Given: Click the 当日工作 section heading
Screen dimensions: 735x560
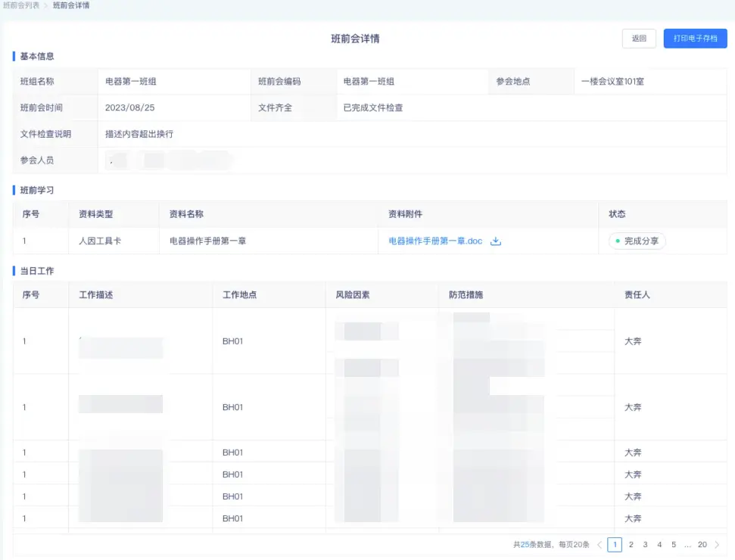Looking at the screenshot, I should point(37,271).
